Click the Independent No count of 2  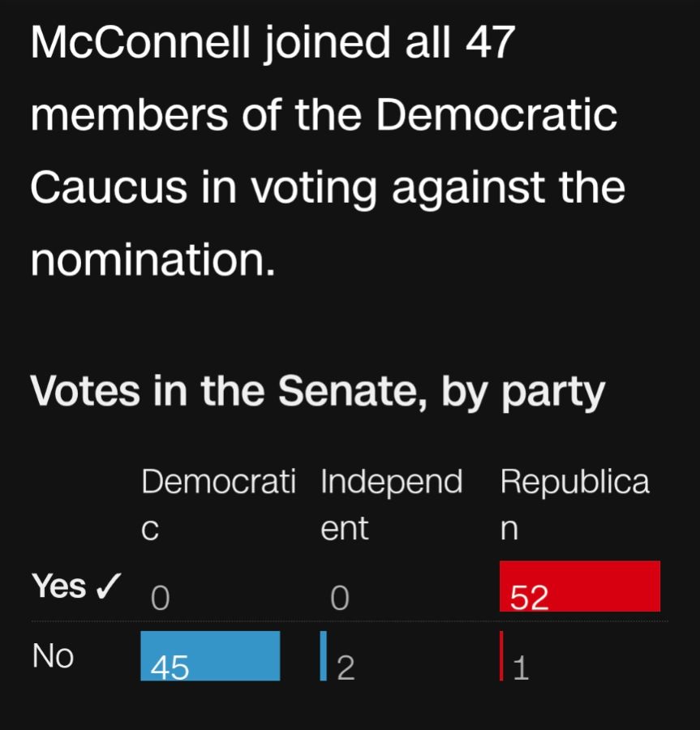[346, 668]
